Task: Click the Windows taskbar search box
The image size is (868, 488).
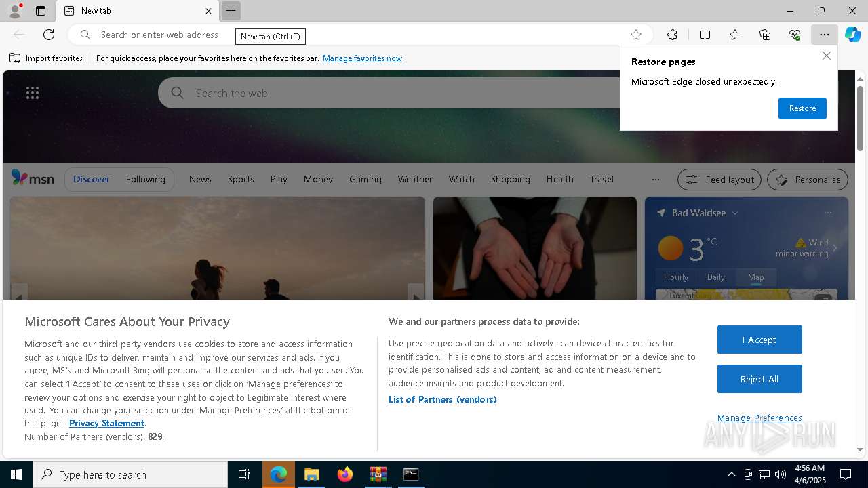Action: [x=130, y=474]
